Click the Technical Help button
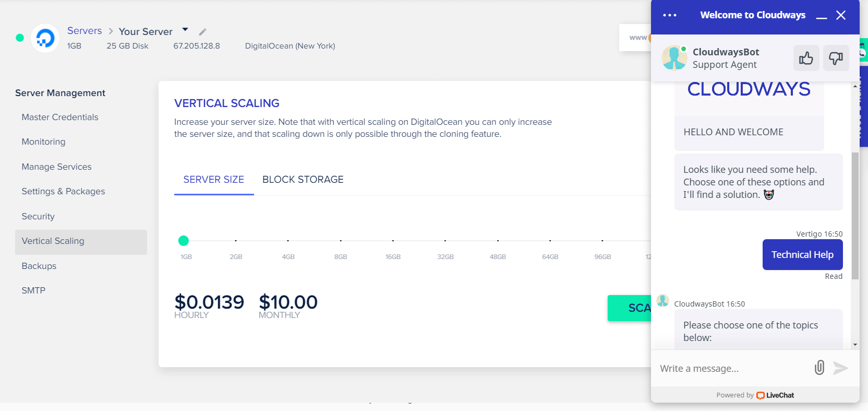 (x=802, y=254)
